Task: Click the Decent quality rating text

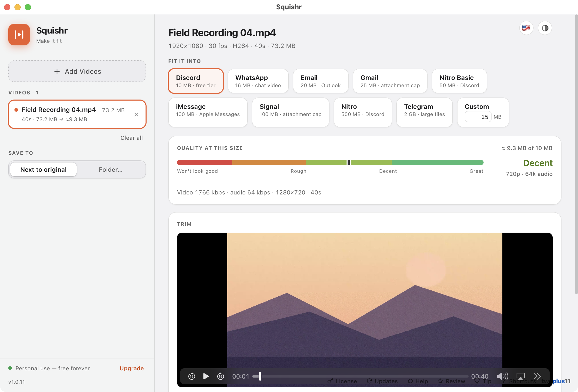Action: pos(538,163)
